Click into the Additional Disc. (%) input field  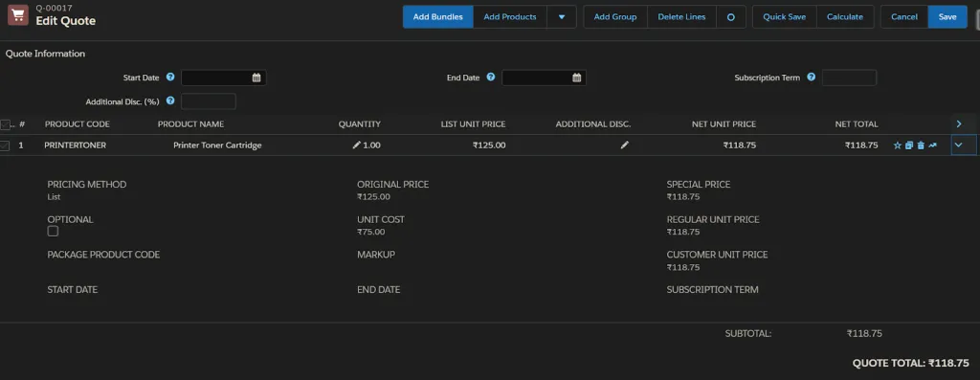[x=208, y=101]
